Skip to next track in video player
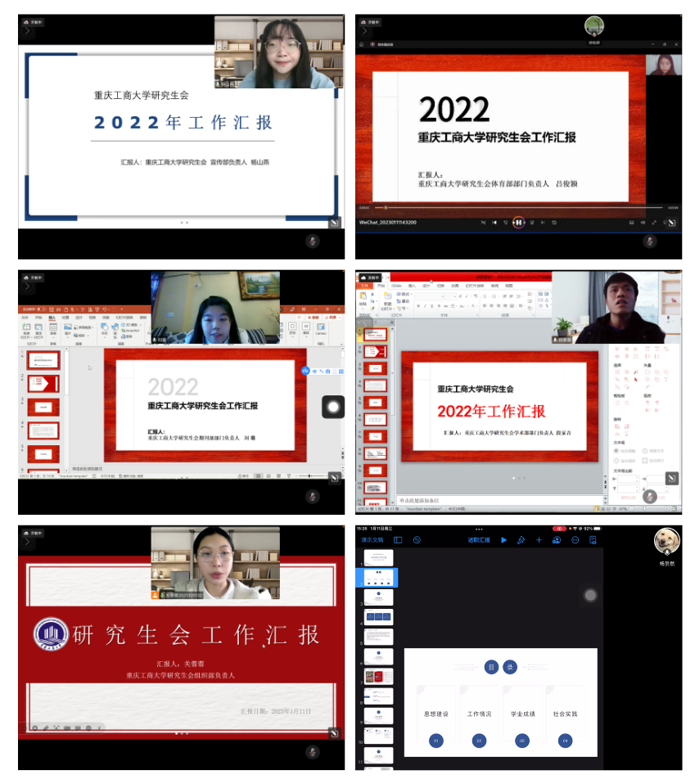Screen dimensions: 695x784 coord(543,223)
